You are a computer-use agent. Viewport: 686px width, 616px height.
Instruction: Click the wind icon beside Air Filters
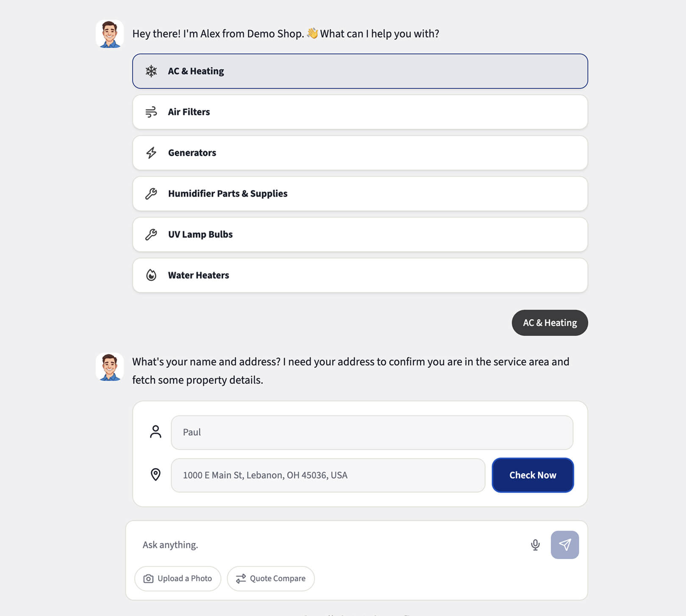(151, 112)
